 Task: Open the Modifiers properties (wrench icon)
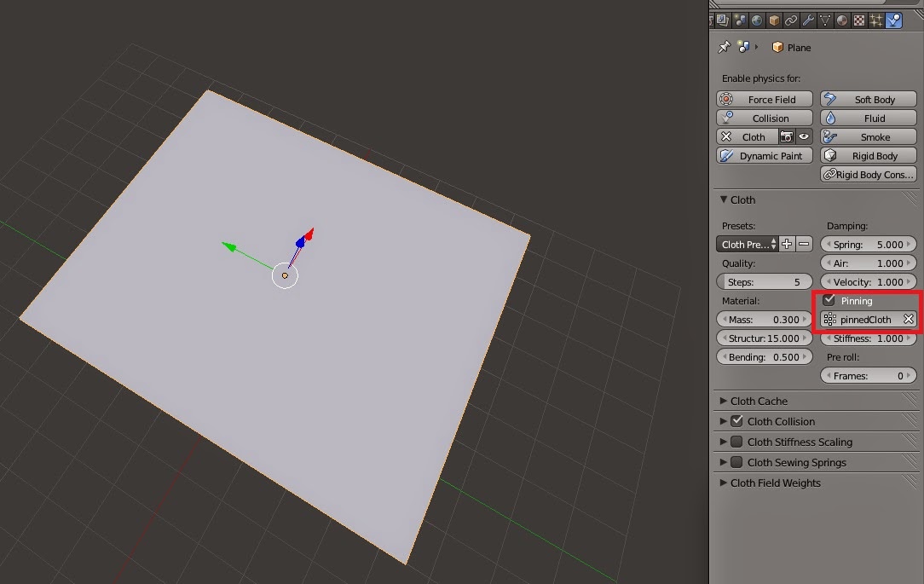(x=809, y=19)
